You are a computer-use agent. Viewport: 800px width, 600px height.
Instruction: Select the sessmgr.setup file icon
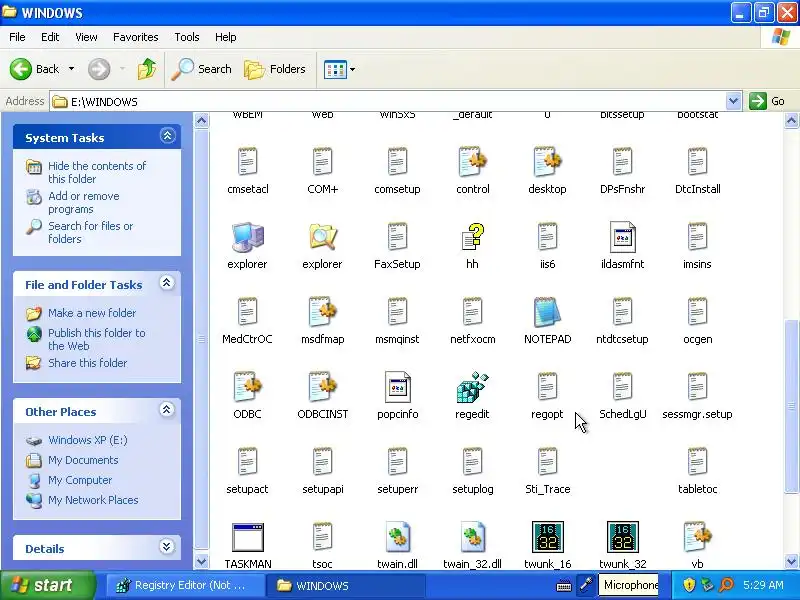pos(697,387)
